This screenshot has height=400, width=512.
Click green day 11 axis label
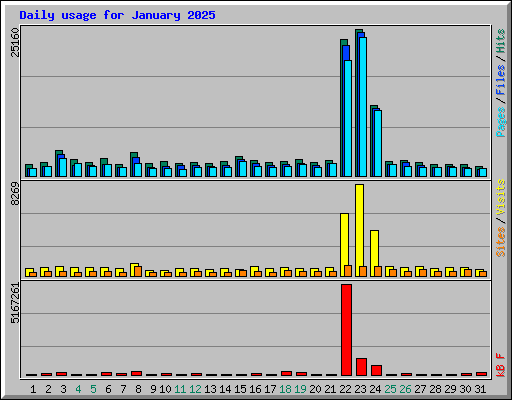[180, 389]
